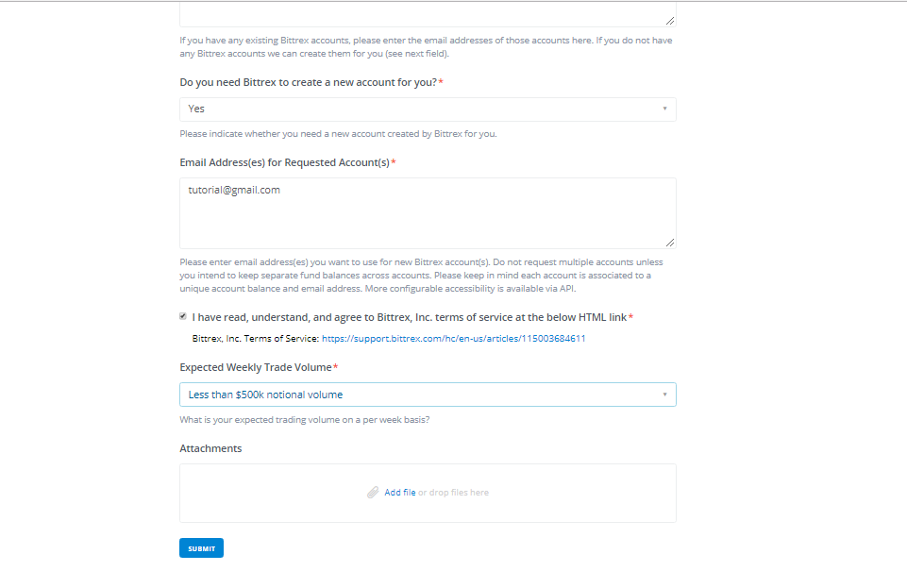Click the arrow on the 'Yes' dropdown
The width and height of the screenshot is (907, 588).
click(664, 109)
